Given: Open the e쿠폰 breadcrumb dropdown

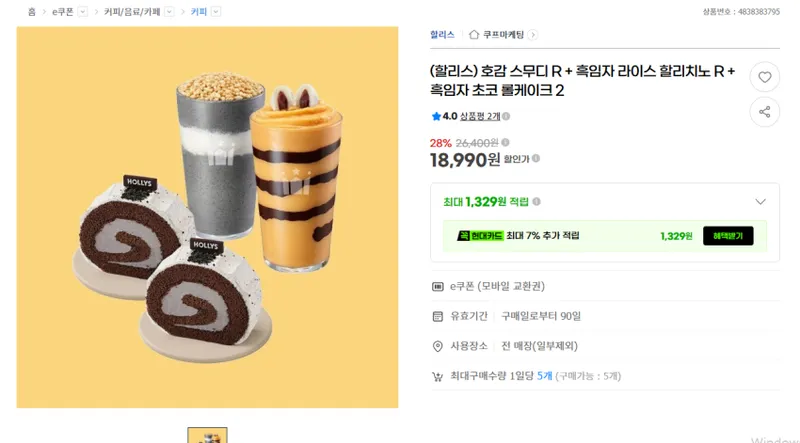Looking at the screenshot, I should tap(83, 11).
